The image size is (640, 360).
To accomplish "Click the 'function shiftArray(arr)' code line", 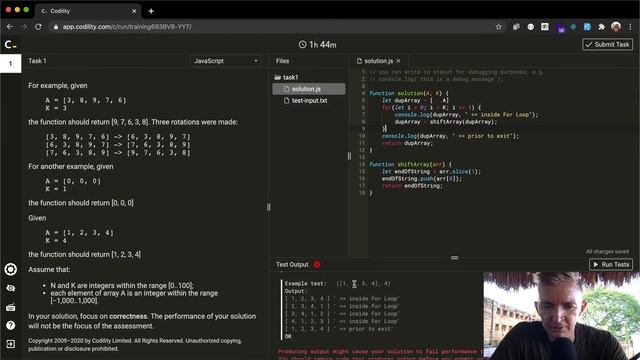I will [410, 164].
